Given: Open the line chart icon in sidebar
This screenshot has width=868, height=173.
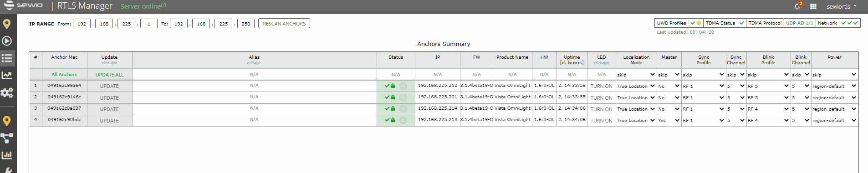Looking at the screenshot, I should coord(7,75).
